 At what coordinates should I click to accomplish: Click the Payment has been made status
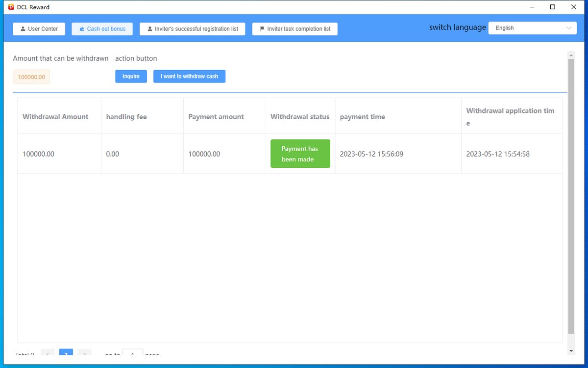(x=300, y=154)
